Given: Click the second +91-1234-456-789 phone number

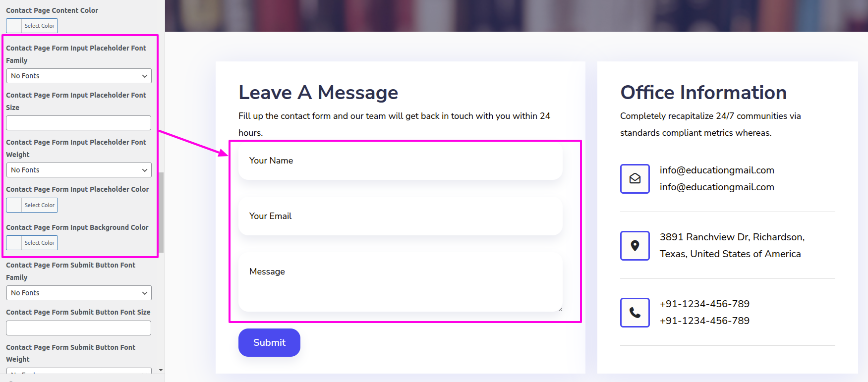Looking at the screenshot, I should [x=704, y=321].
